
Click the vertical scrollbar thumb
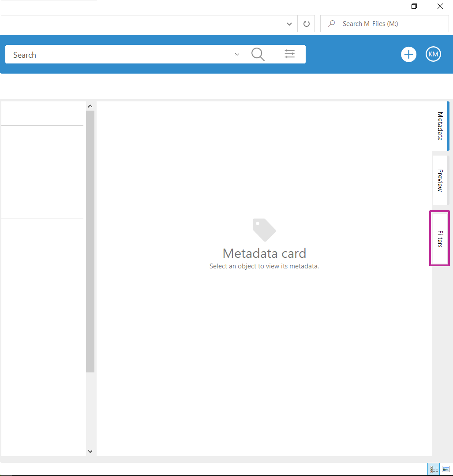[x=90, y=242]
